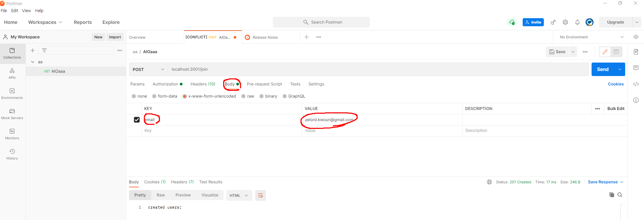Open request more actions dots beside Save

[585, 52]
